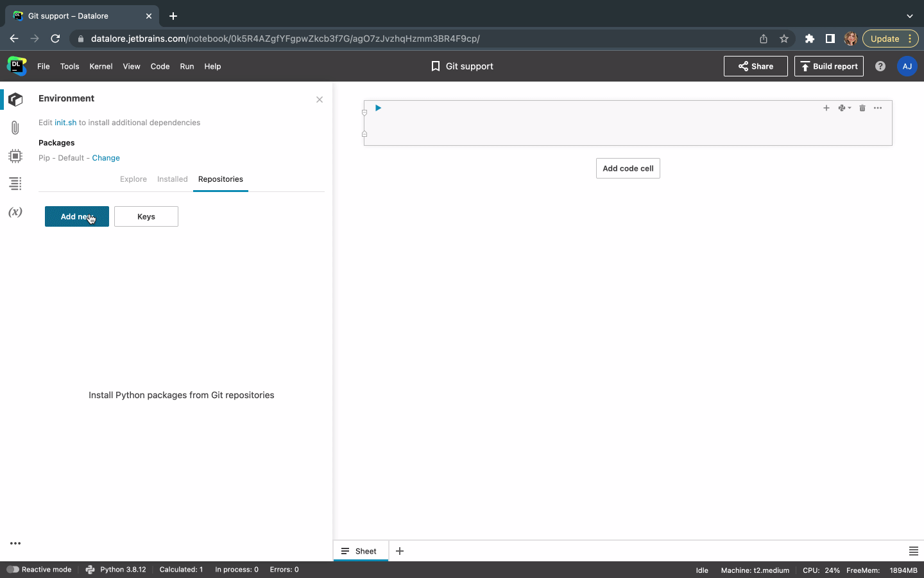The height and width of the screenshot is (578, 924).
Task: Bookmark page with the star icon
Action: (x=784, y=39)
